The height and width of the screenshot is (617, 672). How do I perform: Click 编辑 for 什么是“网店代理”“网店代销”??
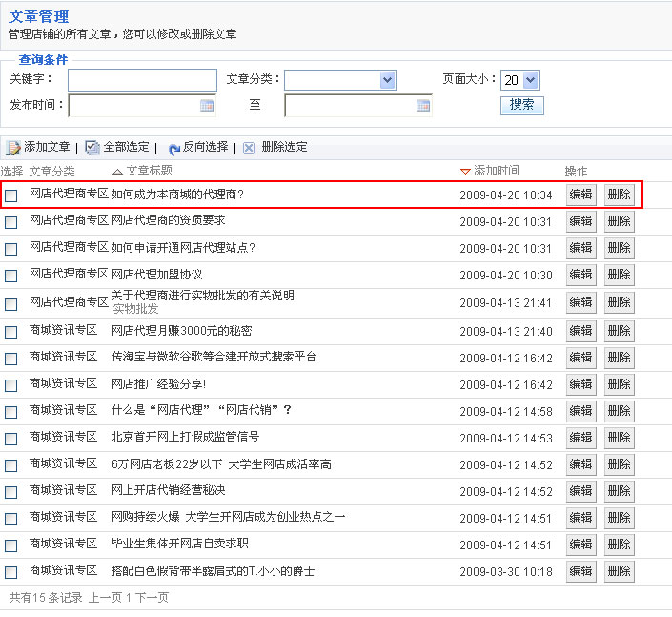[580, 411]
